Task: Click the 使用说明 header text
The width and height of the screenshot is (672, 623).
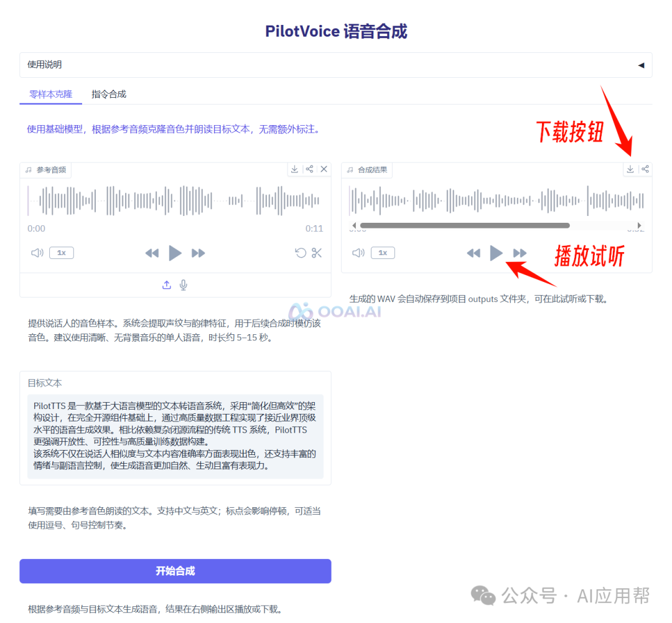Action: click(45, 65)
